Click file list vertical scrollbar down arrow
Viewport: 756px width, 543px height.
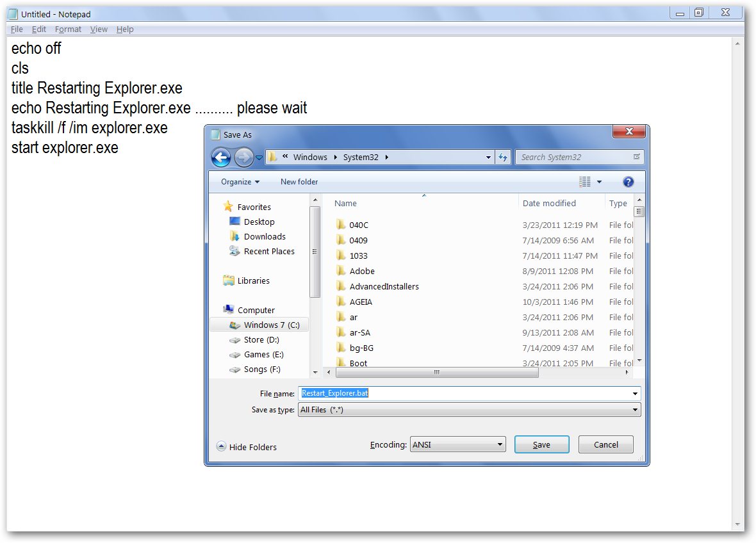click(x=639, y=361)
